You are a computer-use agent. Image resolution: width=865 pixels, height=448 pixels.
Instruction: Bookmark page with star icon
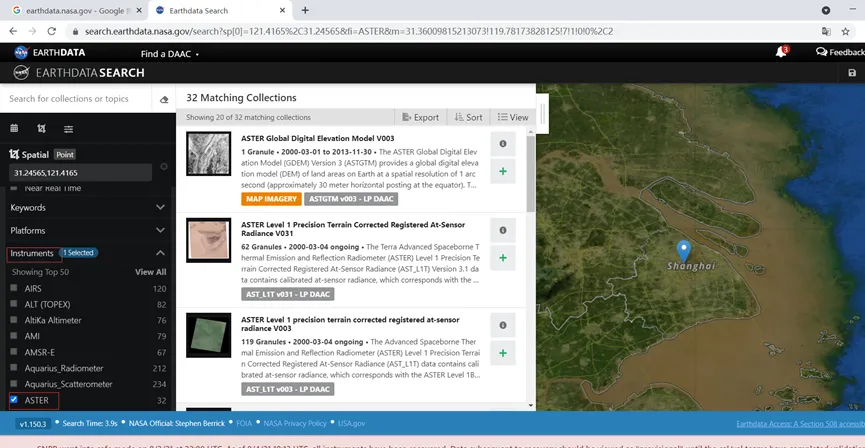[x=845, y=31]
